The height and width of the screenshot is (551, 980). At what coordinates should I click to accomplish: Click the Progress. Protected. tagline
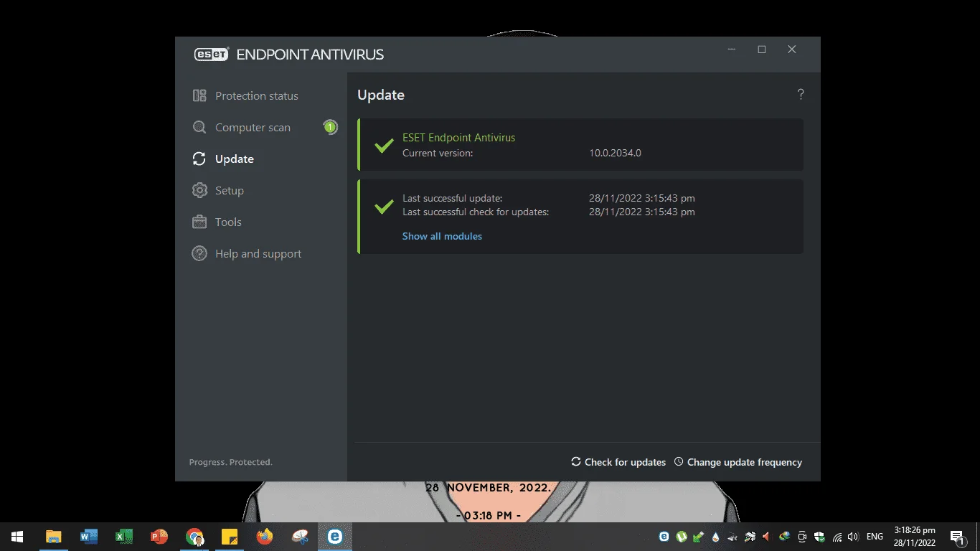point(230,463)
